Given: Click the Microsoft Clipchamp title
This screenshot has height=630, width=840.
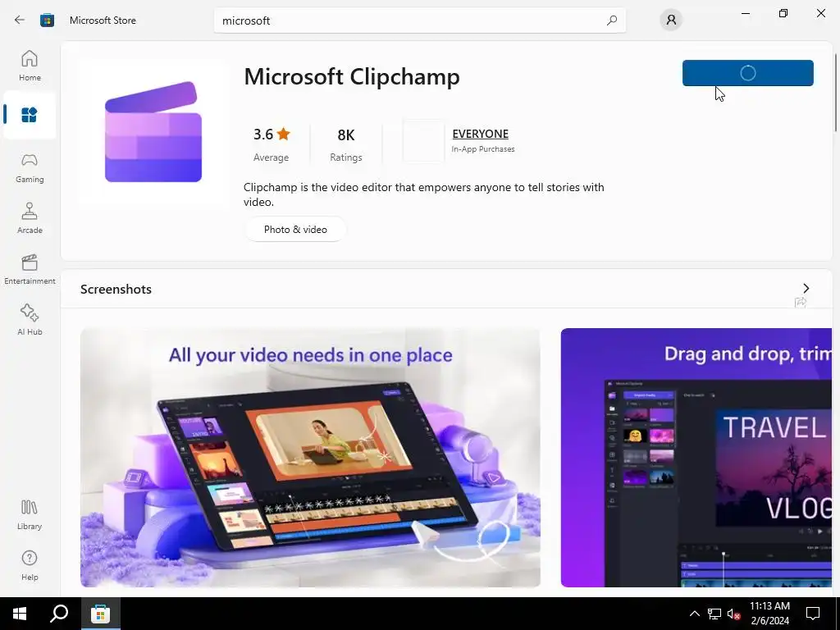Looking at the screenshot, I should coord(351,76).
